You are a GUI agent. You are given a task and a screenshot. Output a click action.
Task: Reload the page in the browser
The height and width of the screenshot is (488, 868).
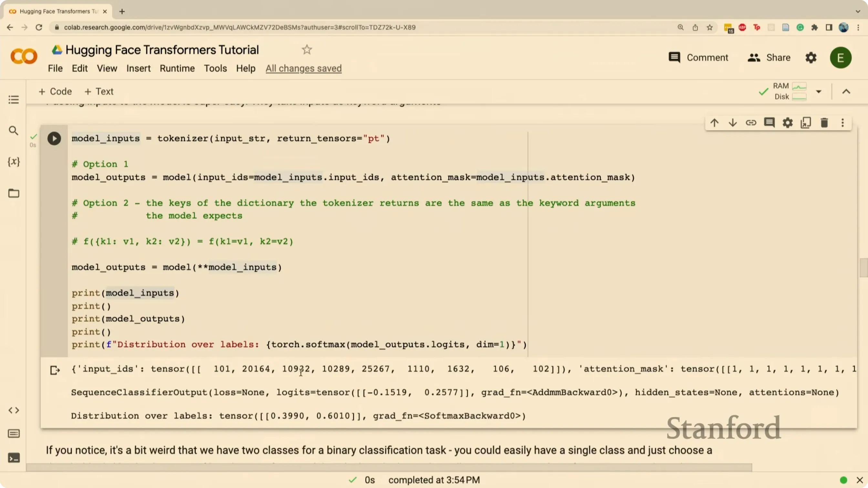[39, 28]
